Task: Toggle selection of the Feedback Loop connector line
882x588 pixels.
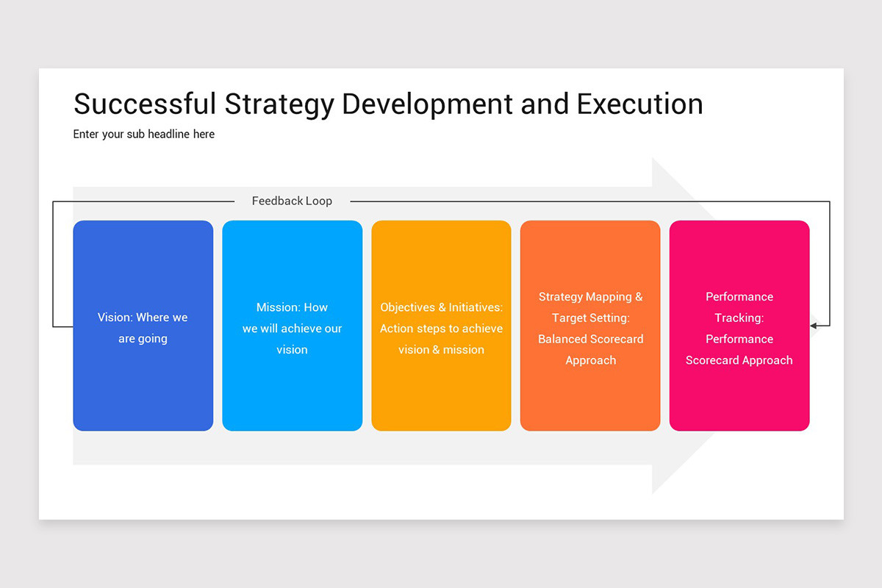Action: coord(514,200)
